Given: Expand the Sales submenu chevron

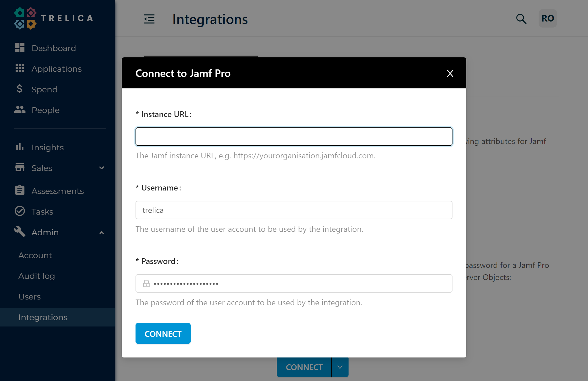Looking at the screenshot, I should click(102, 168).
